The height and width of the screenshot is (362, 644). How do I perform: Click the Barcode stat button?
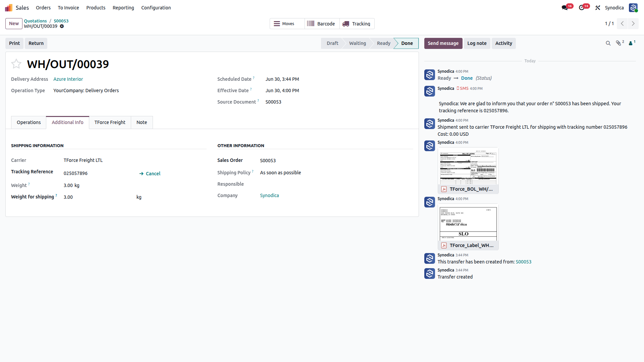(322, 24)
